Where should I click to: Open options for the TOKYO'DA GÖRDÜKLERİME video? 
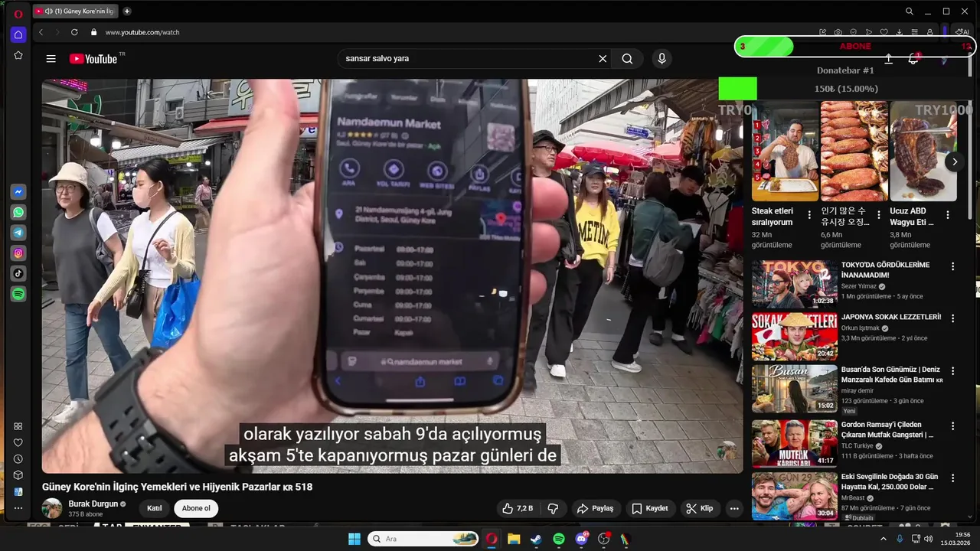coord(952,266)
